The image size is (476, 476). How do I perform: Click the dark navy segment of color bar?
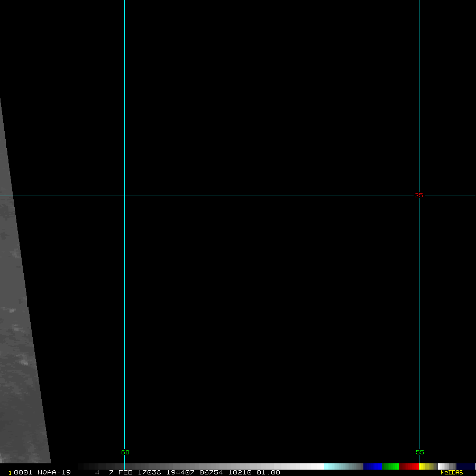tap(465, 466)
